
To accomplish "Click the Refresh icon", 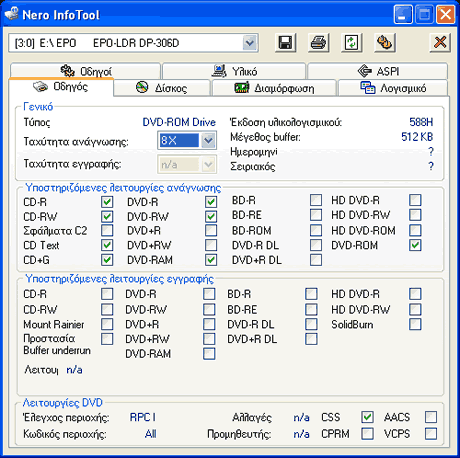I will [x=351, y=43].
